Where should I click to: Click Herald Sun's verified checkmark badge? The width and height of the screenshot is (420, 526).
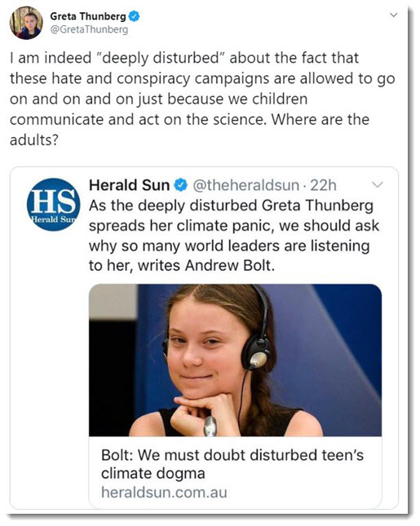181,185
